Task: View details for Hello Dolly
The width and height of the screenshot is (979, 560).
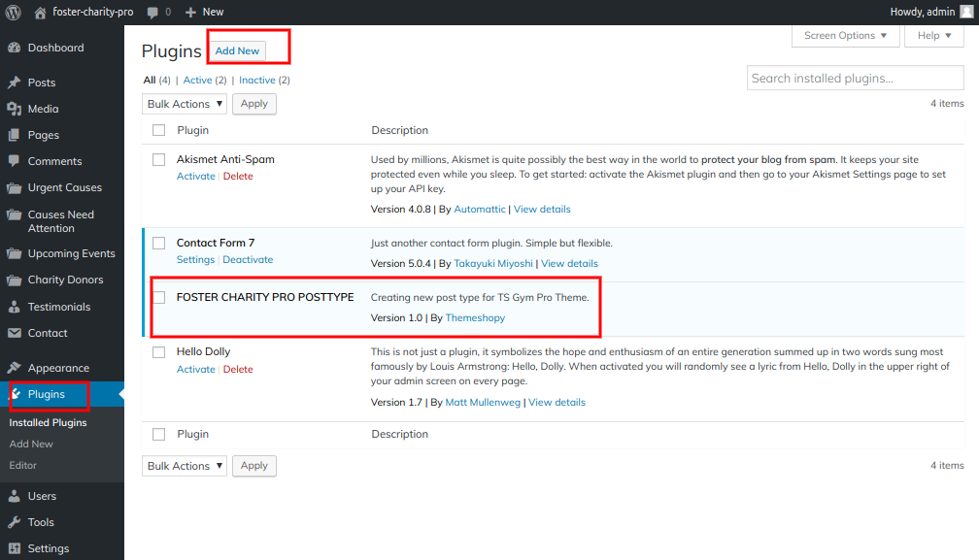Action: (x=557, y=402)
